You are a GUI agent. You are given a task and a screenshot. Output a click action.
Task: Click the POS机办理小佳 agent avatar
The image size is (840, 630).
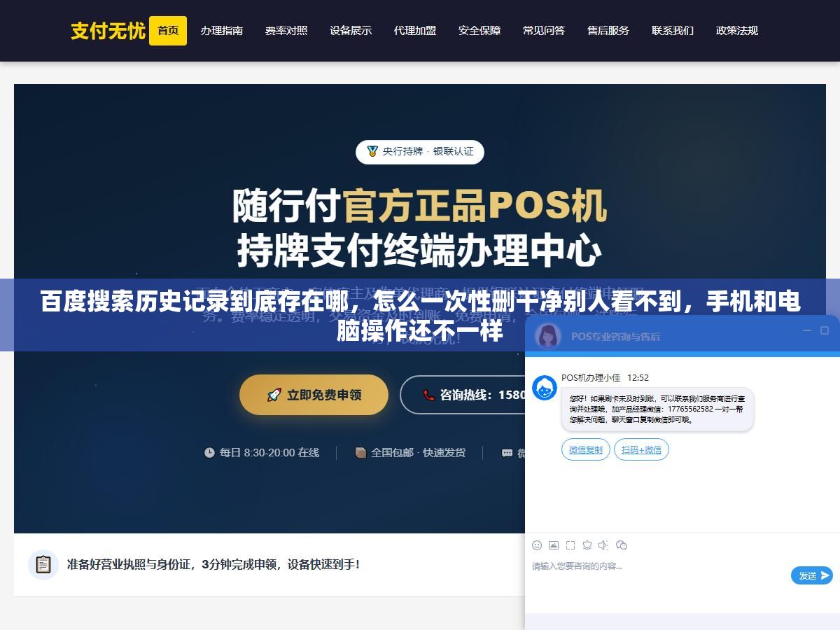click(545, 388)
